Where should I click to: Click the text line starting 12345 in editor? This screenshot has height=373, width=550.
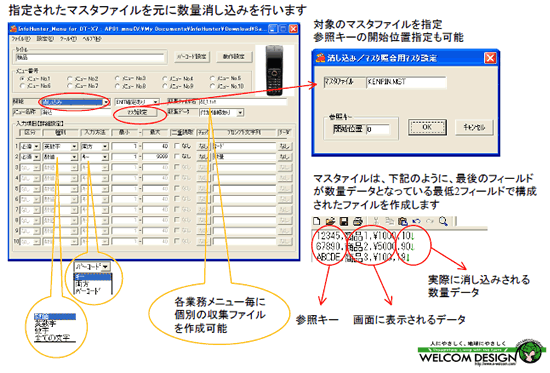point(365,235)
